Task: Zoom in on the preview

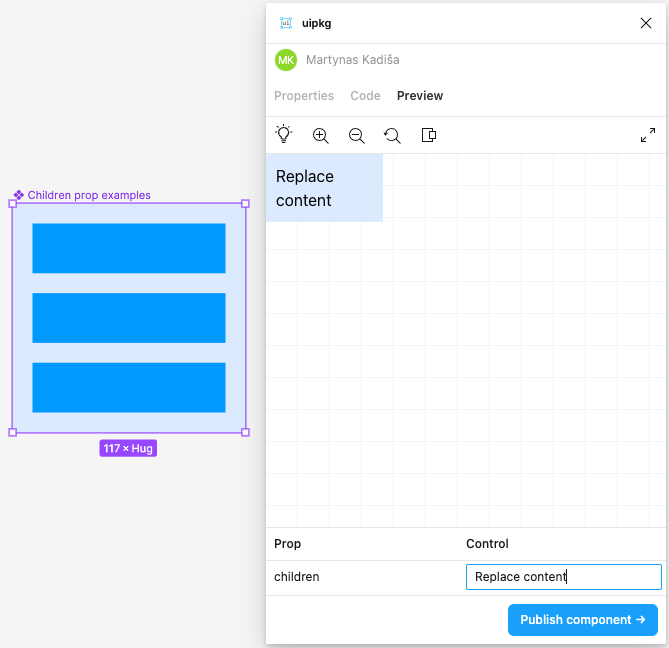Action: [x=320, y=135]
